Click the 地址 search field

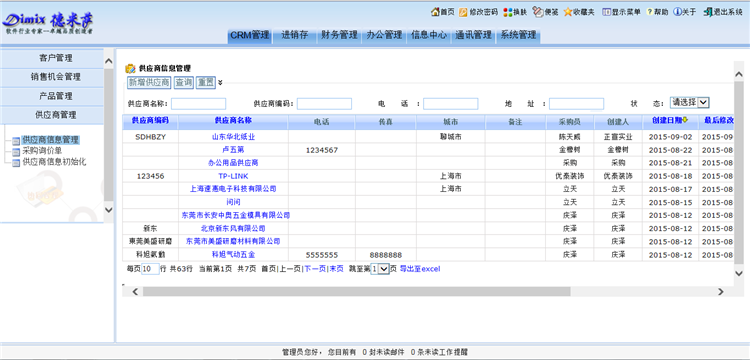[576, 104]
